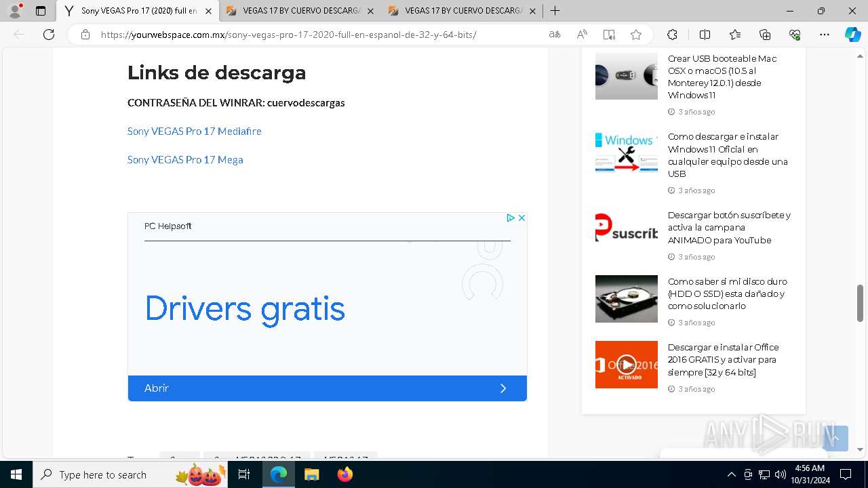Screen dimensions: 868x488
Task: Switch to third VEGAS 17 BY CUERVO tab
Action: pos(464,11)
